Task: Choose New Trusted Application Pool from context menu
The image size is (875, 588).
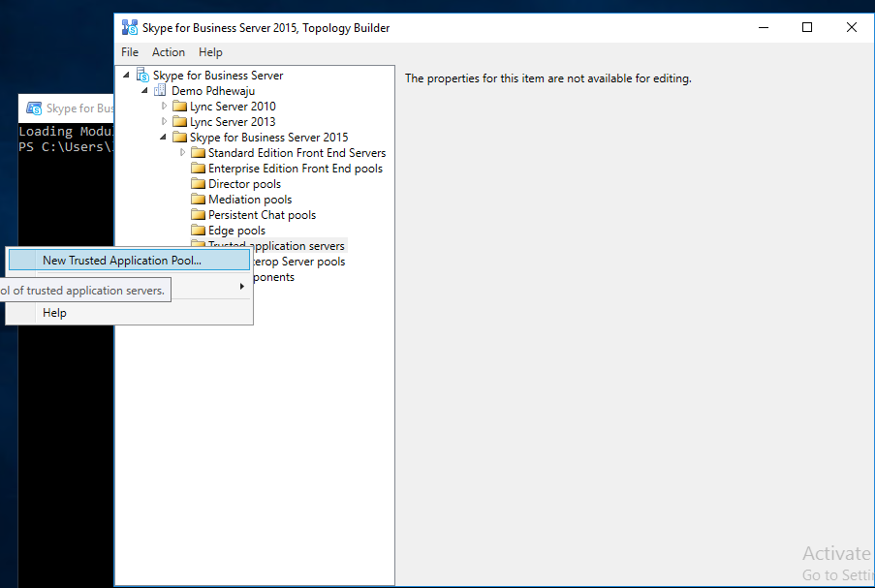Action: click(x=130, y=261)
